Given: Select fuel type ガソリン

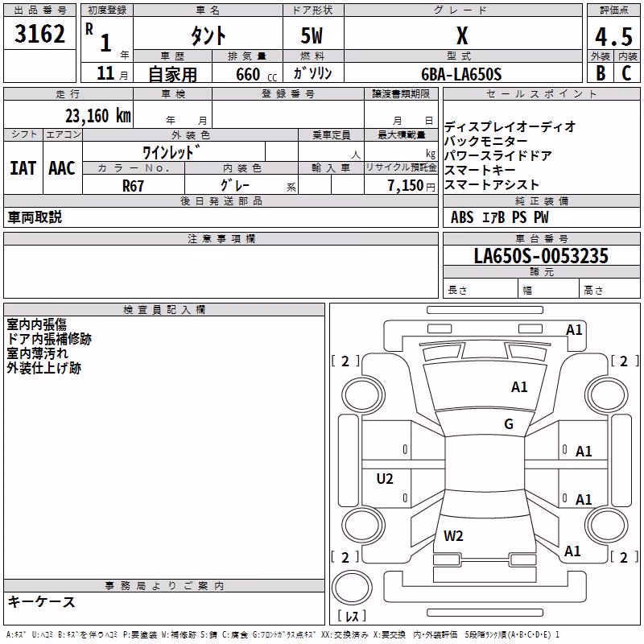Looking at the screenshot, I should point(312,73).
